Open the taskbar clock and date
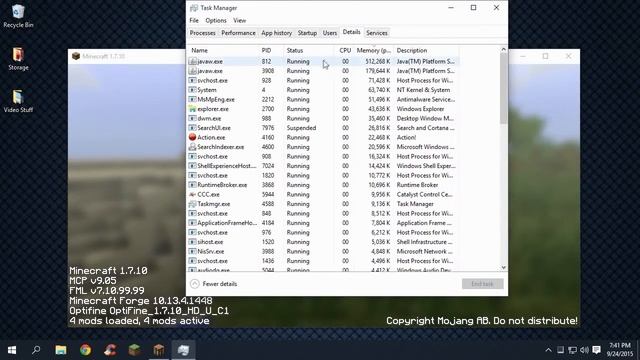Viewport: 640px width, 360px height. (619, 350)
